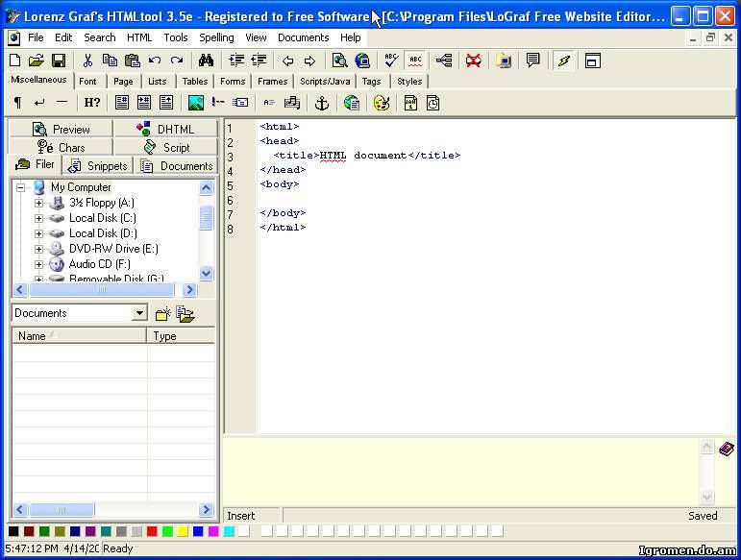Image resolution: width=741 pixels, height=560 pixels.
Task: Insert an image with the picture icon
Action: [196, 103]
